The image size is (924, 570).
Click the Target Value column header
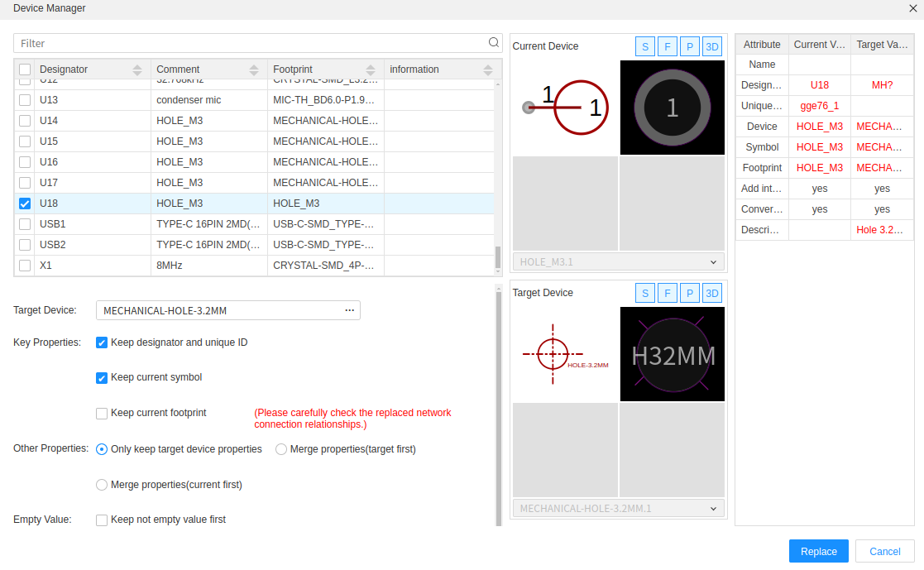[x=882, y=44]
